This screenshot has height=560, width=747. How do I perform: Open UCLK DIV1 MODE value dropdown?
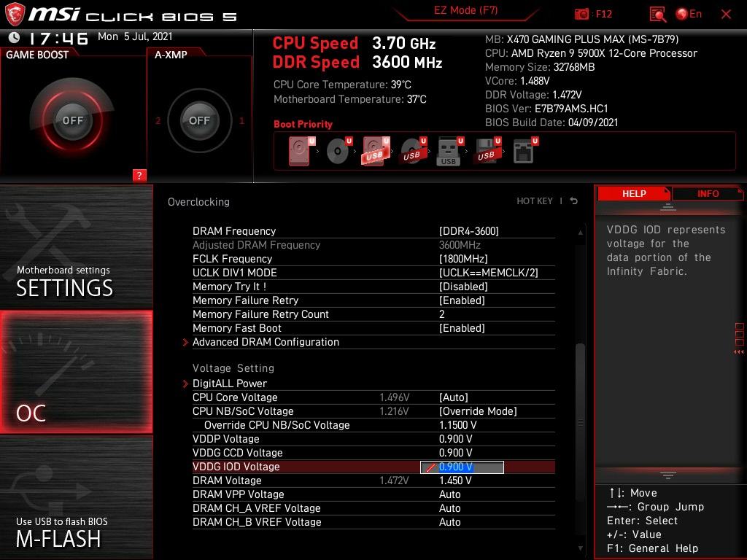(x=488, y=273)
